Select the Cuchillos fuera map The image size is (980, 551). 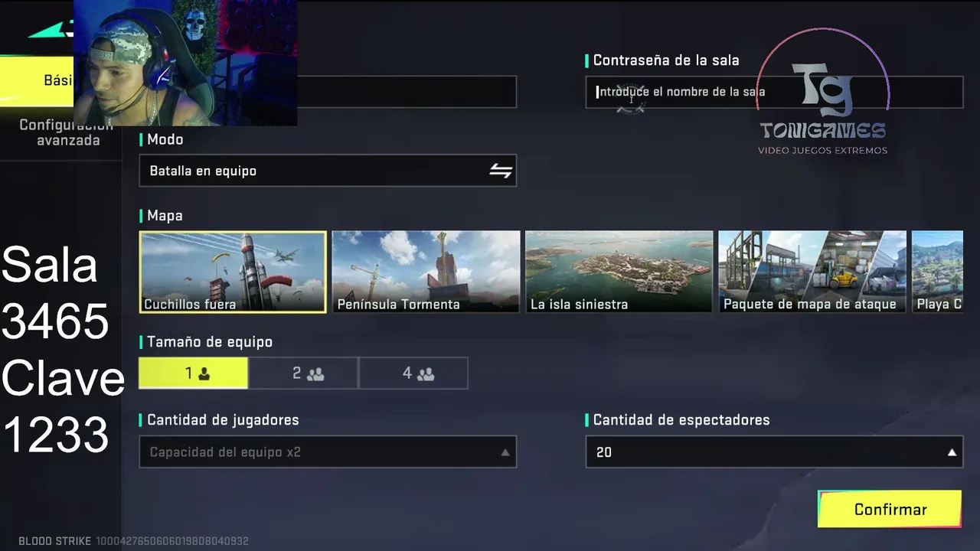pos(233,272)
